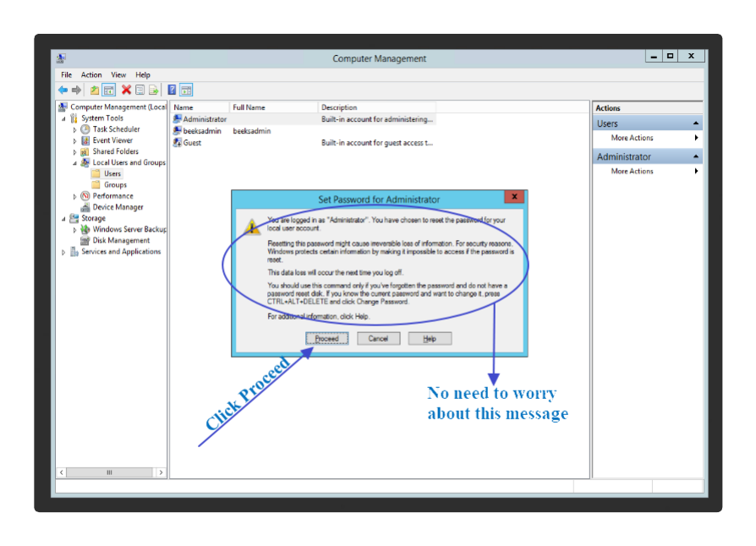Open the Help menu in the menu bar
The width and height of the screenshot is (756, 546).
point(143,74)
